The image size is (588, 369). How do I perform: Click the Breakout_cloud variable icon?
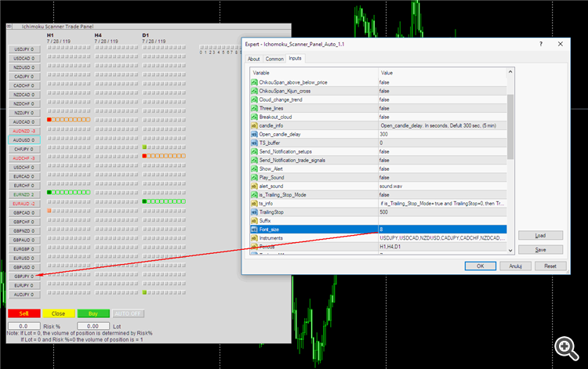tap(254, 117)
